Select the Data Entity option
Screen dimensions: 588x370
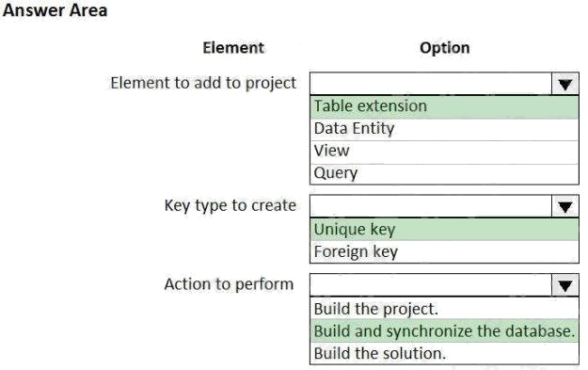click(x=444, y=129)
